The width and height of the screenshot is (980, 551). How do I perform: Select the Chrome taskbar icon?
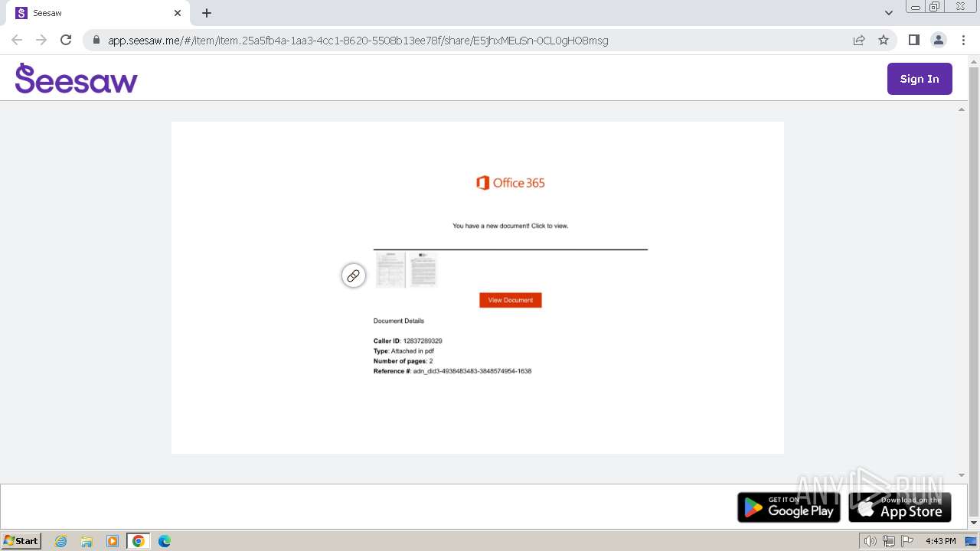[x=139, y=541]
